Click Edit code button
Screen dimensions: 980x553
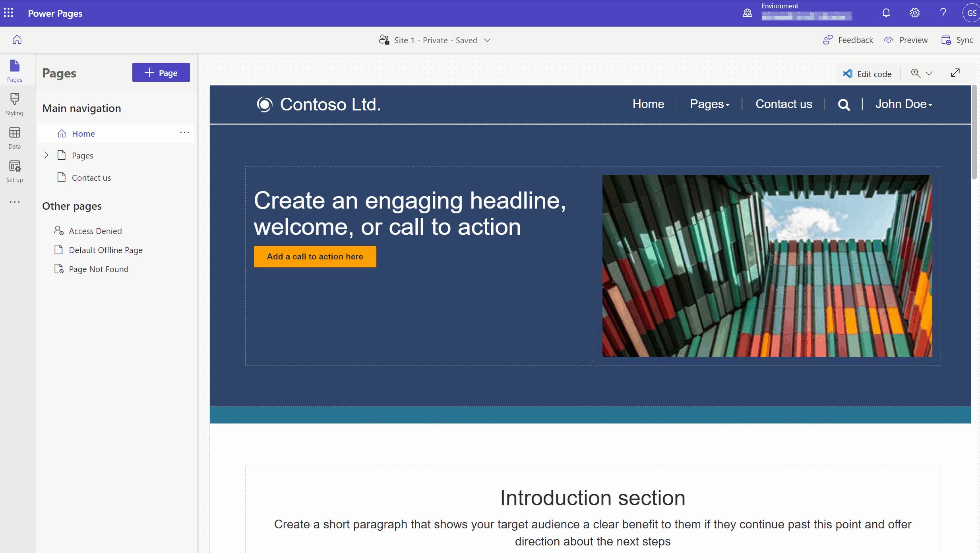(x=867, y=74)
